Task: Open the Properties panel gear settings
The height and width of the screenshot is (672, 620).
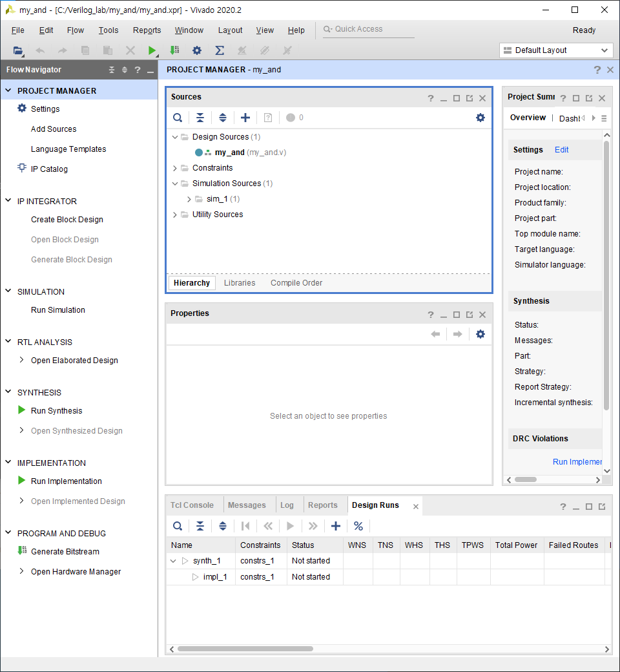Action: [480, 334]
